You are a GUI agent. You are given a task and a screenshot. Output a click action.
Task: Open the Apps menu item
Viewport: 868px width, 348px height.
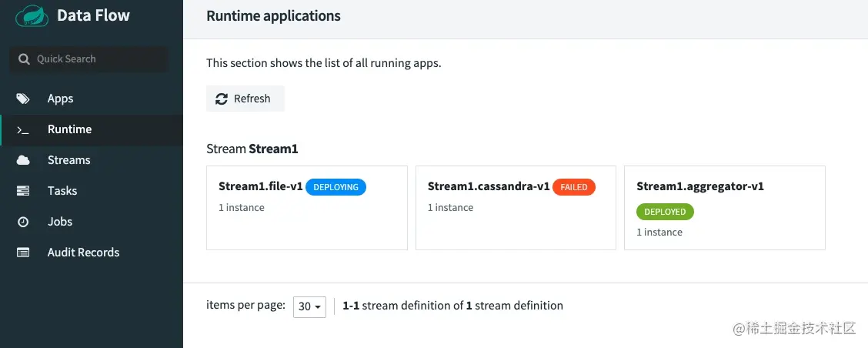click(60, 99)
